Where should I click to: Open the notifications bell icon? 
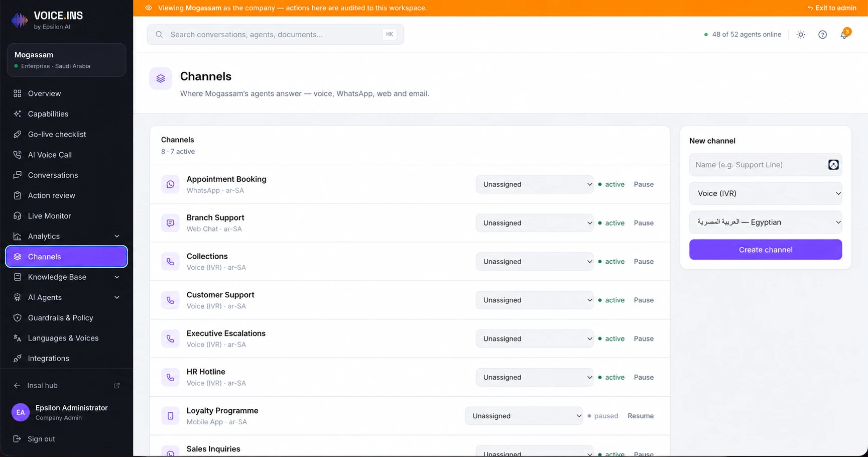click(x=844, y=35)
